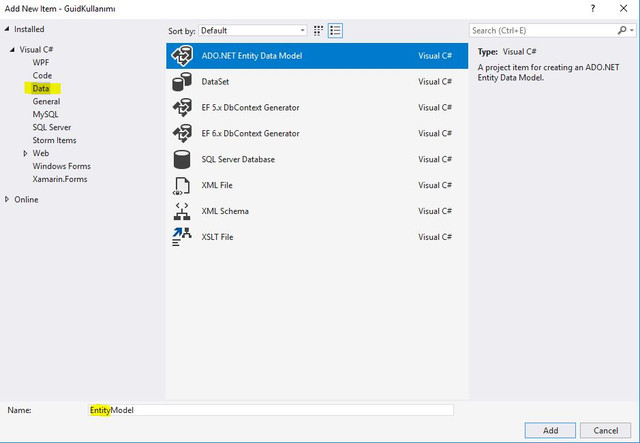This screenshot has height=443, width=640.
Task: Expand the Web node
Action: click(25, 153)
